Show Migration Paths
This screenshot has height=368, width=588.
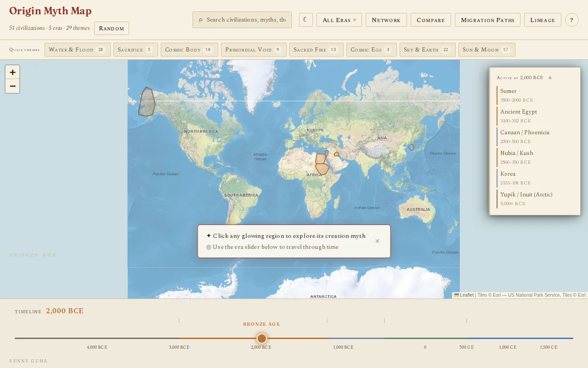tap(487, 20)
